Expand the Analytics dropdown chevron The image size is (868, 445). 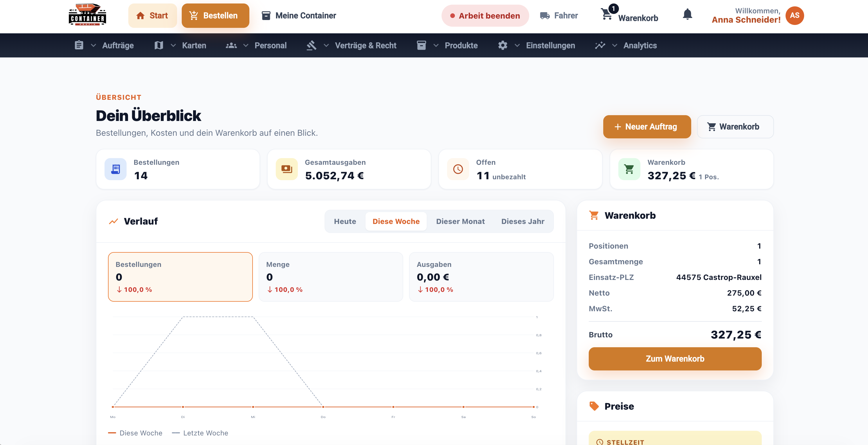615,46
